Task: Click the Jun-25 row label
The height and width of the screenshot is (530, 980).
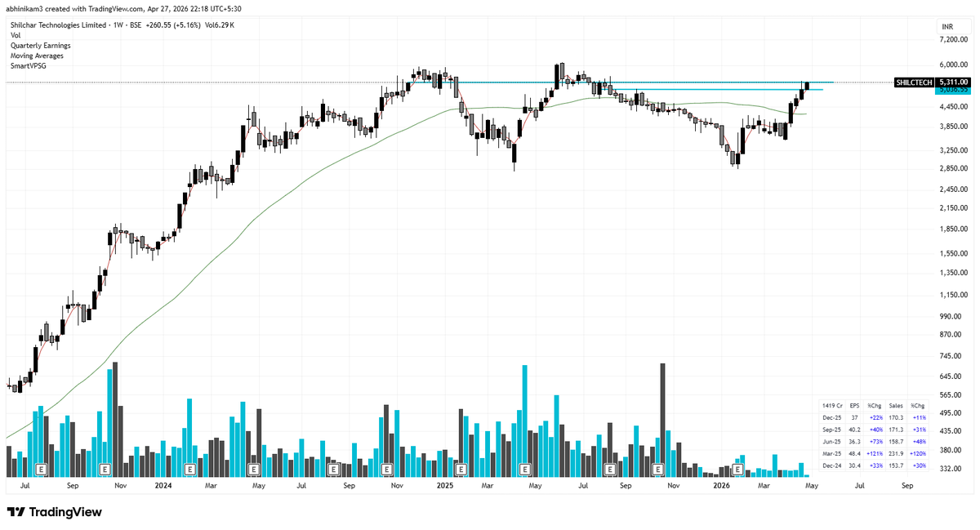Action: tap(831, 440)
